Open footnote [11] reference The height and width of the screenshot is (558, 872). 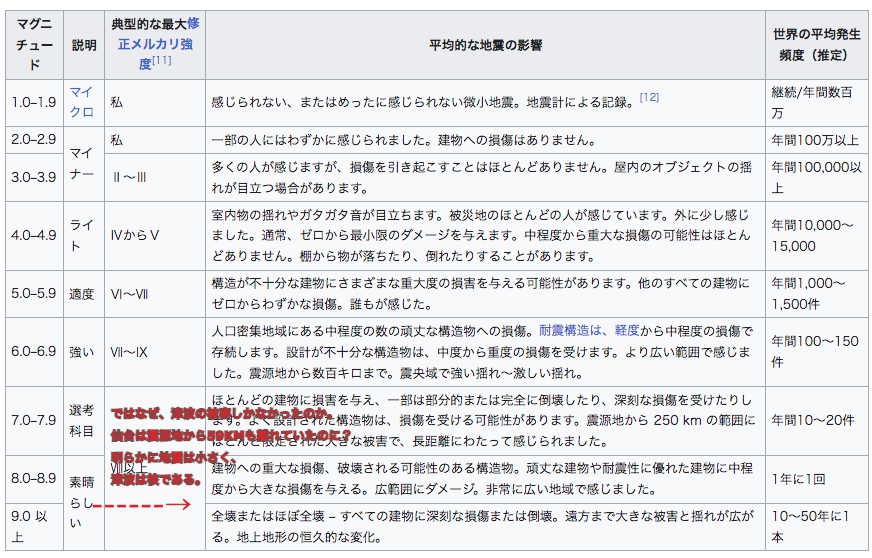[x=162, y=60]
